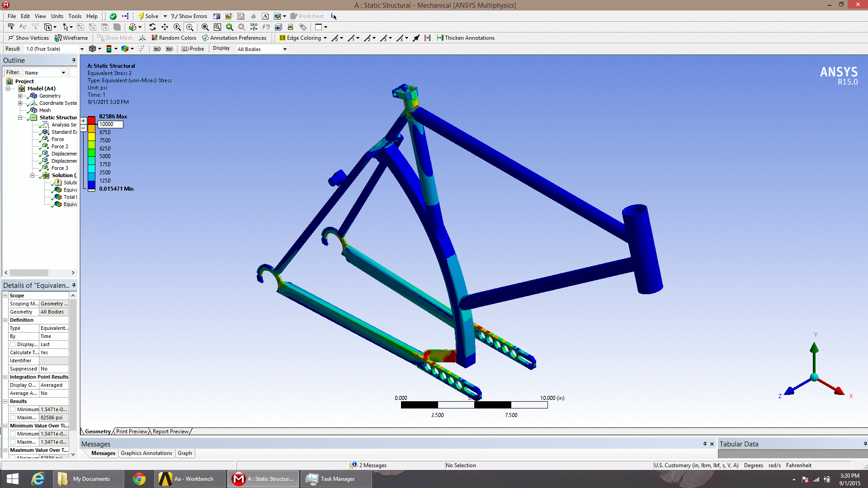Click the red legend color band
The width and height of the screenshot is (868, 488).
tap(91, 120)
